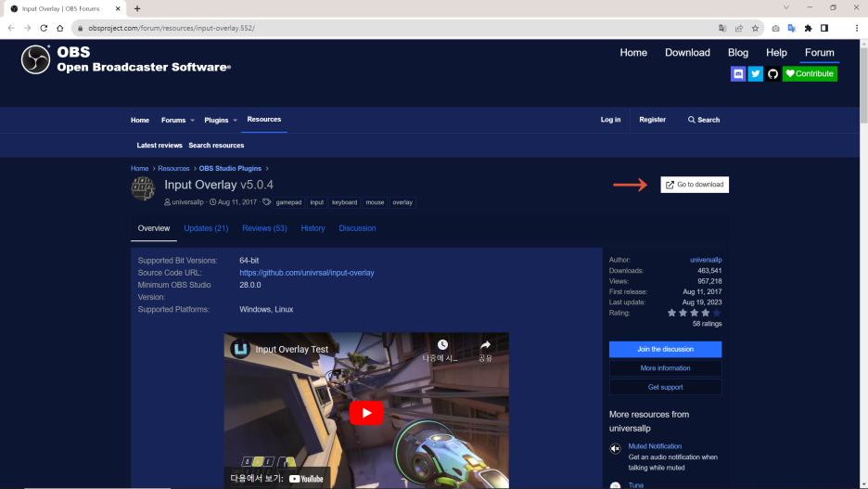The width and height of the screenshot is (868, 489).
Task: Click Register link
Action: tap(652, 120)
